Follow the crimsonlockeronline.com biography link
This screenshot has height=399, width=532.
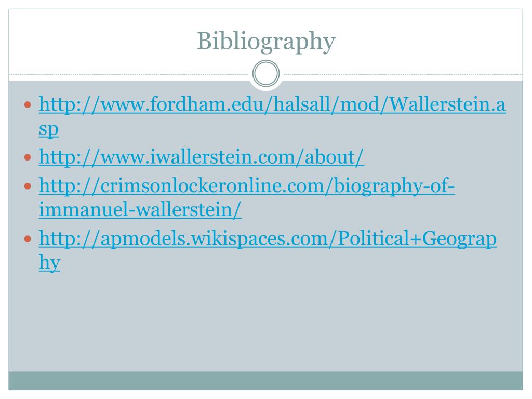(247, 187)
